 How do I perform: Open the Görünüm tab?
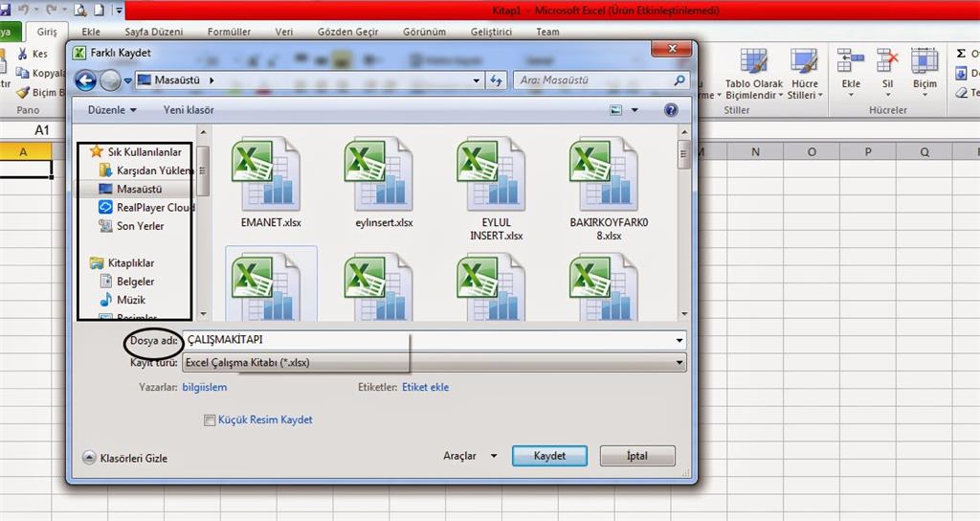(424, 32)
